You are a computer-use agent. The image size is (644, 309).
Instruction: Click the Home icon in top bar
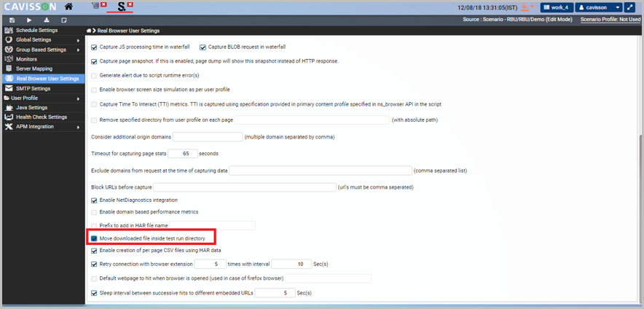point(68,7)
